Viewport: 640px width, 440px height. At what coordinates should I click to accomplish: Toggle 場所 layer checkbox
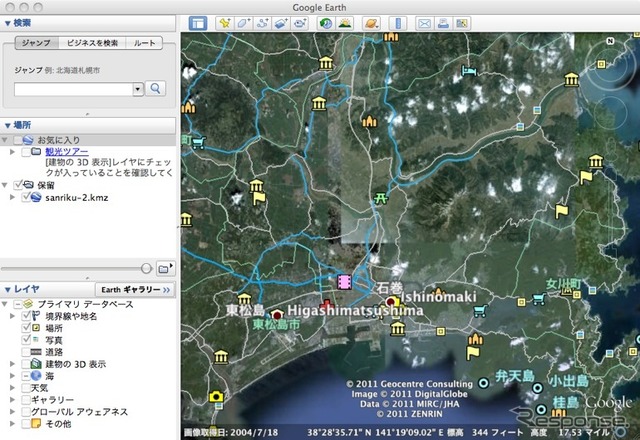(26, 328)
